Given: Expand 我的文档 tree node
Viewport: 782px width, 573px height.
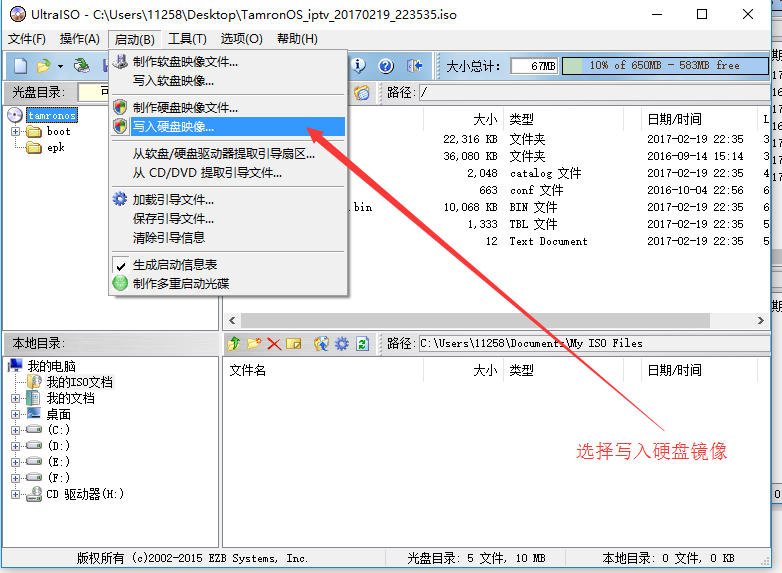Looking at the screenshot, I should tap(15, 398).
